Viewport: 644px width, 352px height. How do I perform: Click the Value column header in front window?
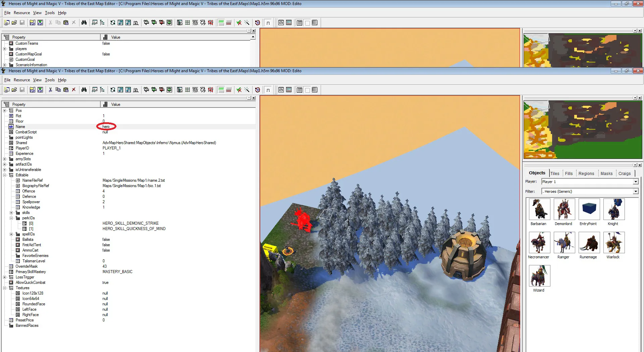pos(178,104)
